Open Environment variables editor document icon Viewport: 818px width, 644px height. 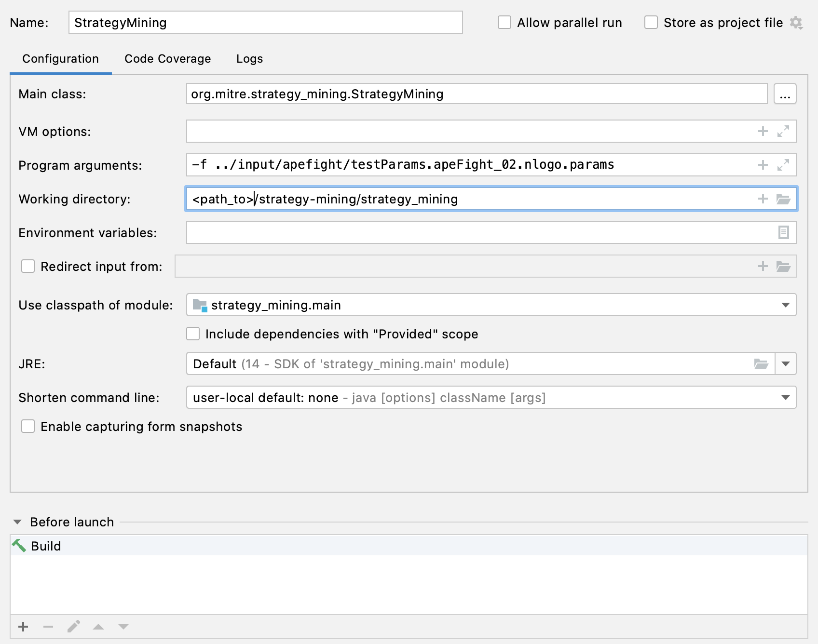click(x=784, y=232)
